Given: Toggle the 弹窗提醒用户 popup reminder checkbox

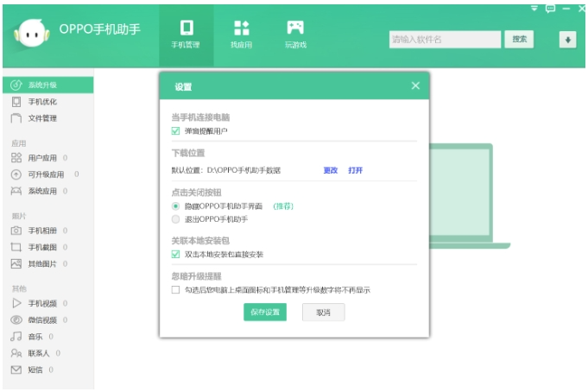Looking at the screenshot, I should click(x=176, y=131).
